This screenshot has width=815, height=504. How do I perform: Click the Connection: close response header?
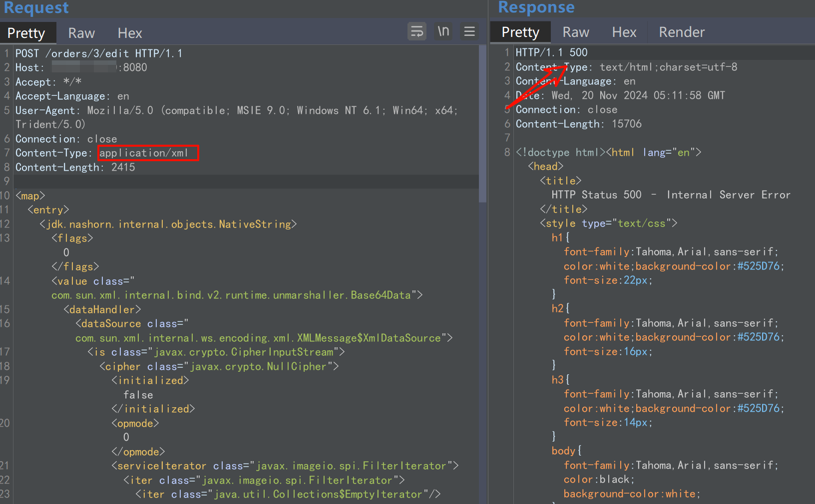tap(566, 110)
